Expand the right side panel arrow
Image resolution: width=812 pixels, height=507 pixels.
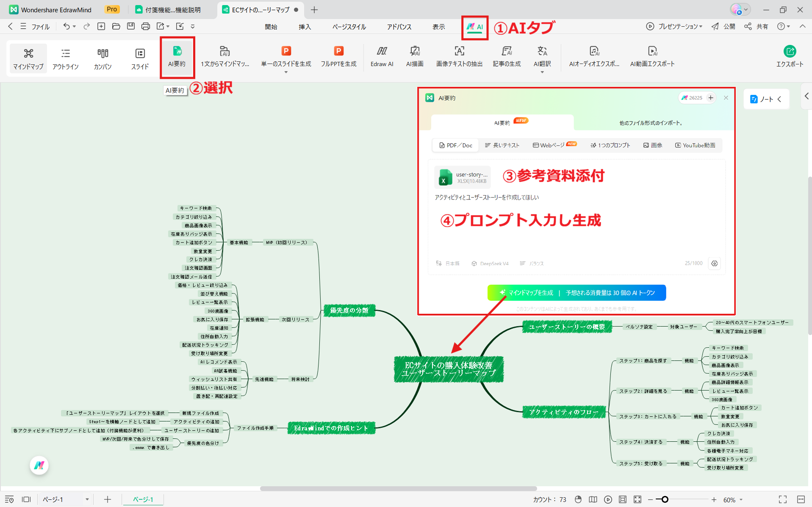tap(806, 96)
